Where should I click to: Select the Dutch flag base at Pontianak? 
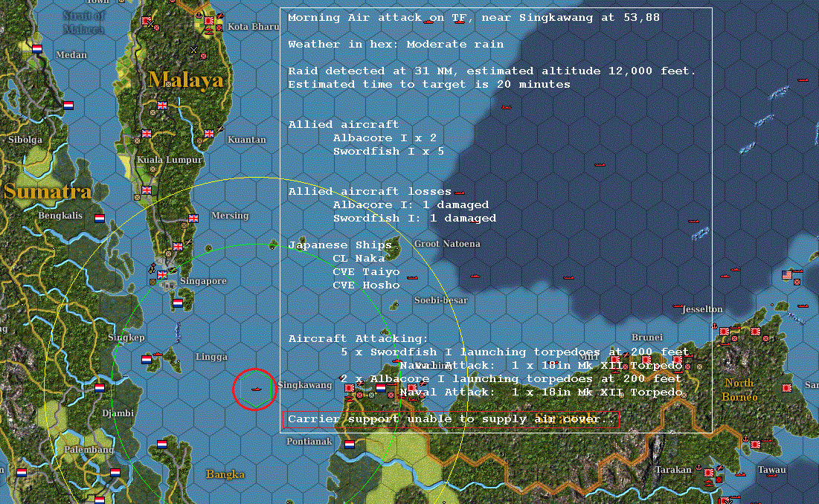click(350, 445)
